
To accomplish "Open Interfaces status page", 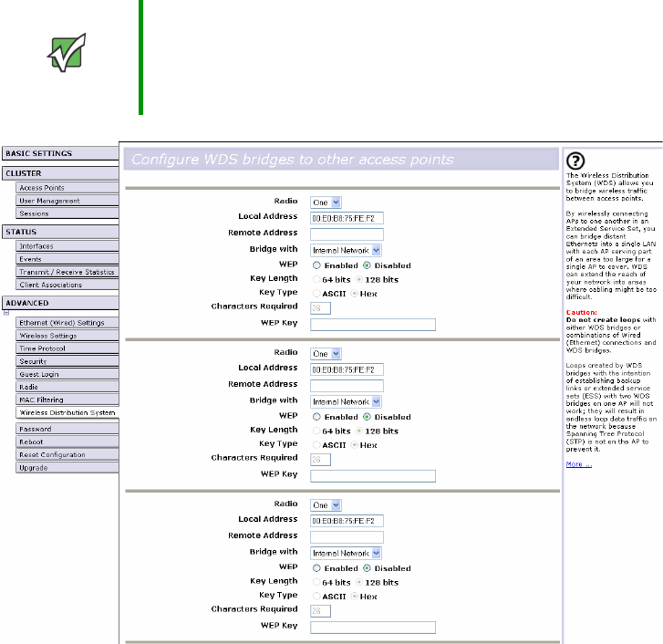I will point(67,246).
